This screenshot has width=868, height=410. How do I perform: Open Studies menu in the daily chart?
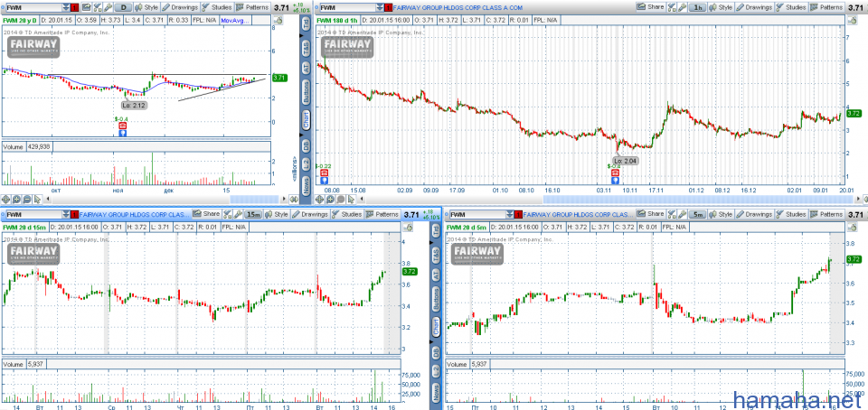click(217, 8)
